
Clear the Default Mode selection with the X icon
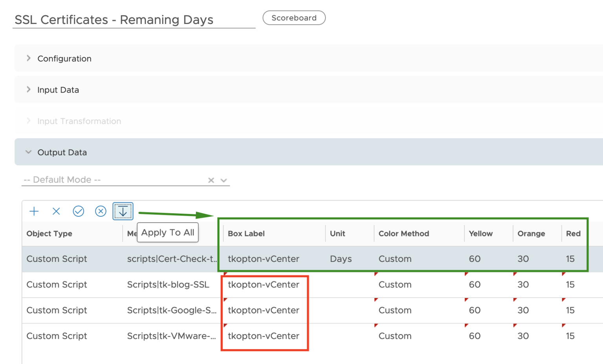pyautogui.click(x=211, y=180)
